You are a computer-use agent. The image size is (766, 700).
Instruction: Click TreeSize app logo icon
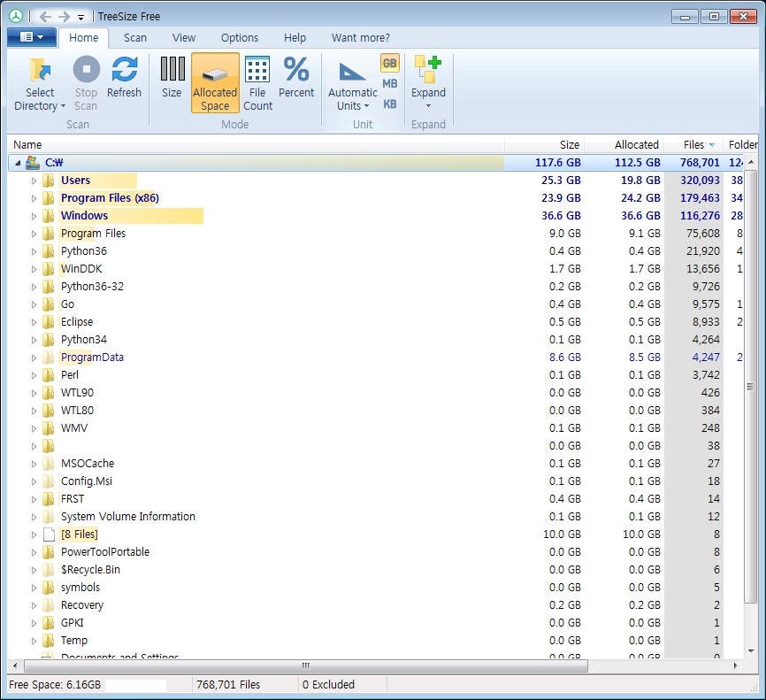click(x=16, y=16)
